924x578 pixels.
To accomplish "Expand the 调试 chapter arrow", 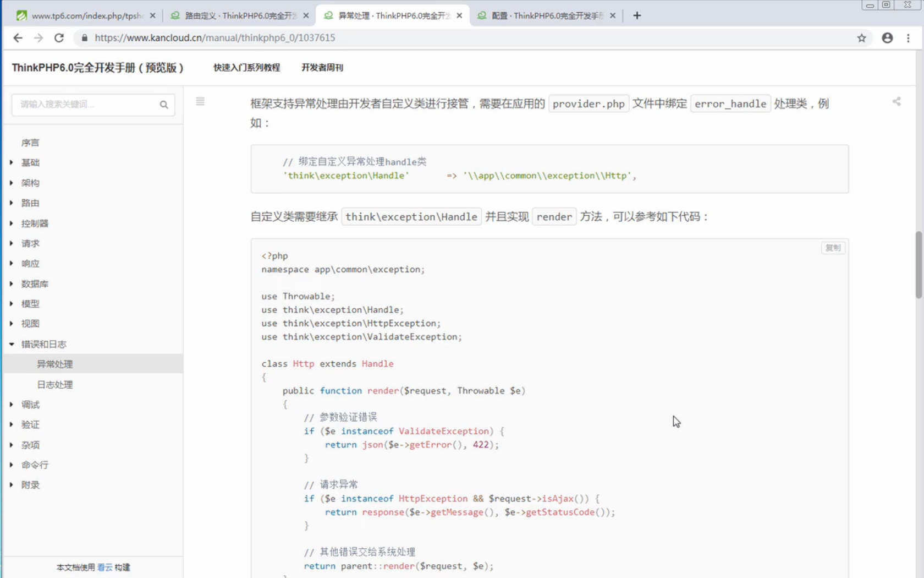I will click(12, 405).
